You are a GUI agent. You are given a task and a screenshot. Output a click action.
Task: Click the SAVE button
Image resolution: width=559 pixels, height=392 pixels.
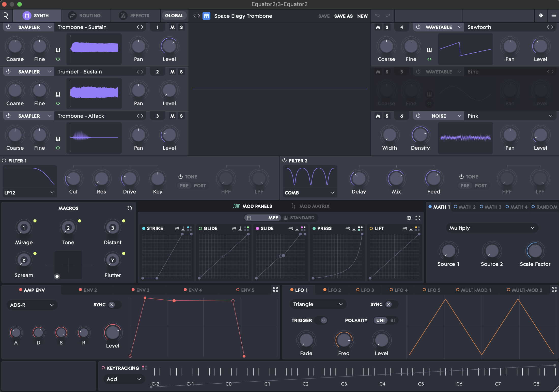tap(324, 16)
